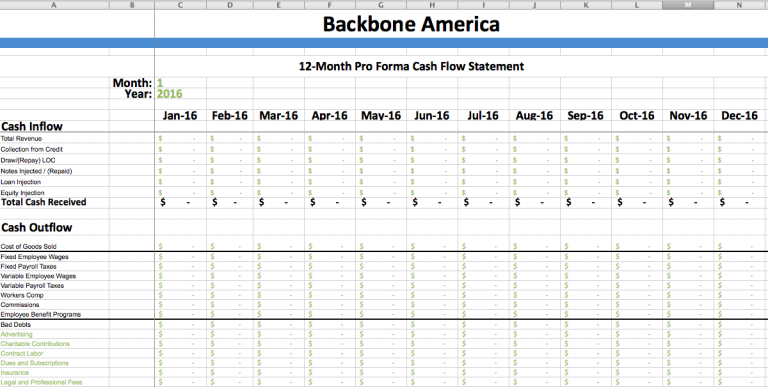Select the Year value cell showing 2016
768x387 pixels.
point(180,94)
